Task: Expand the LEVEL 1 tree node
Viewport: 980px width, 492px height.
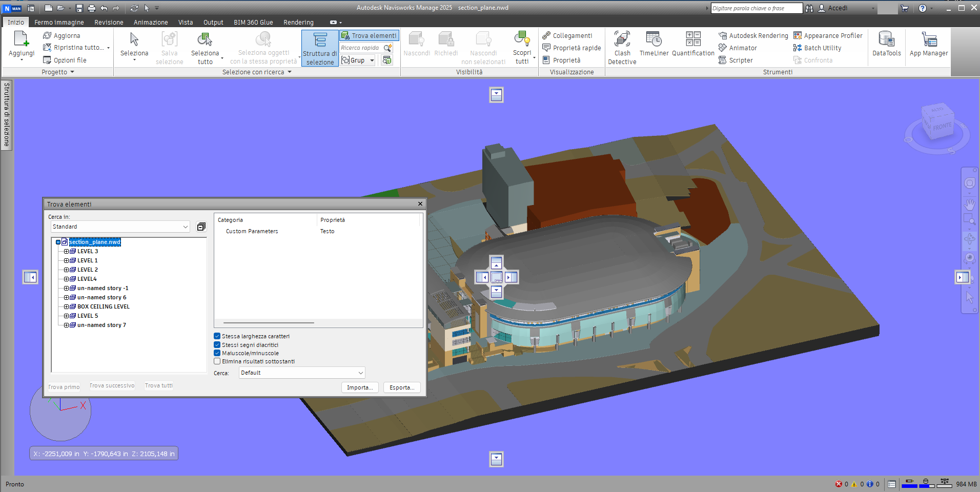Action: [x=66, y=260]
